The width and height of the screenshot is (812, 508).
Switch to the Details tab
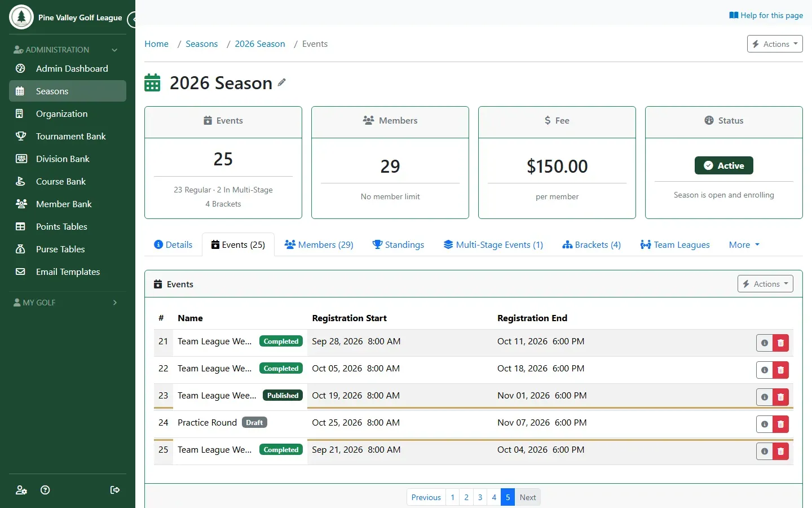(x=173, y=245)
